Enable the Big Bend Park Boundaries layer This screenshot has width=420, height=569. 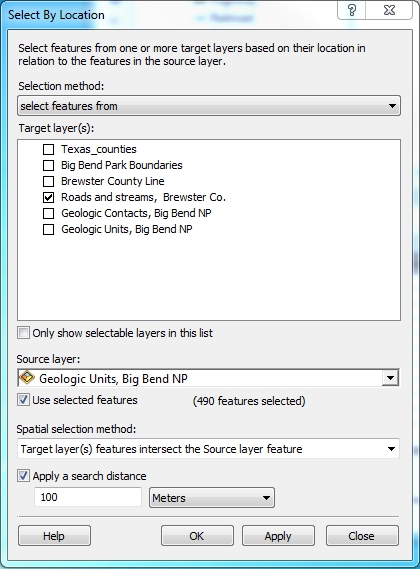(x=48, y=165)
